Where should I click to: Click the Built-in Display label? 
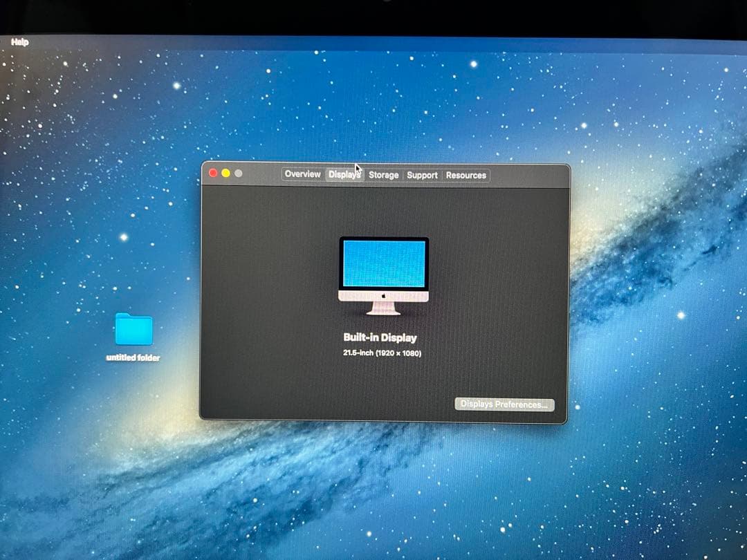(x=379, y=337)
